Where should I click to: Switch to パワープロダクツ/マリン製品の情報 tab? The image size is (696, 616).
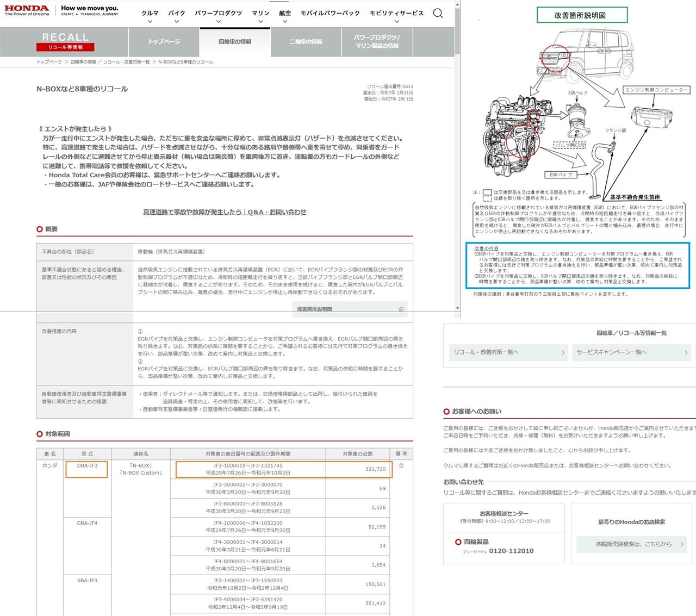click(x=377, y=42)
